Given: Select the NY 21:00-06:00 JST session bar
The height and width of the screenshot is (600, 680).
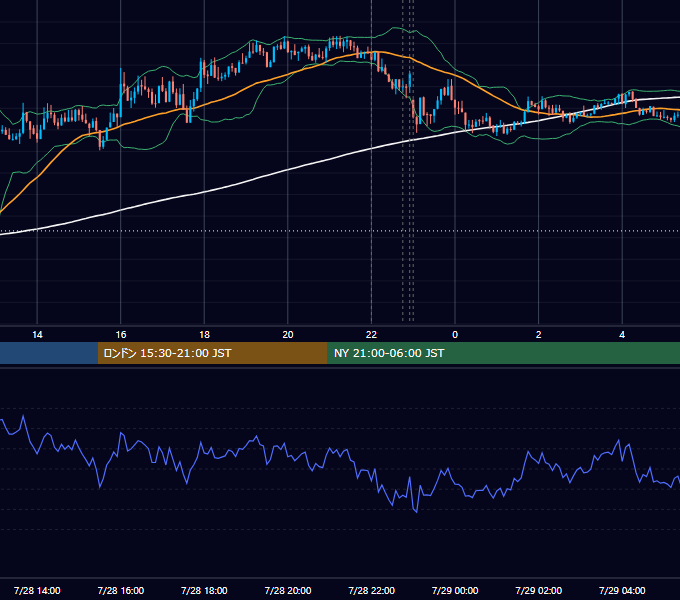Looking at the screenshot, I should (x=503, y=353).
